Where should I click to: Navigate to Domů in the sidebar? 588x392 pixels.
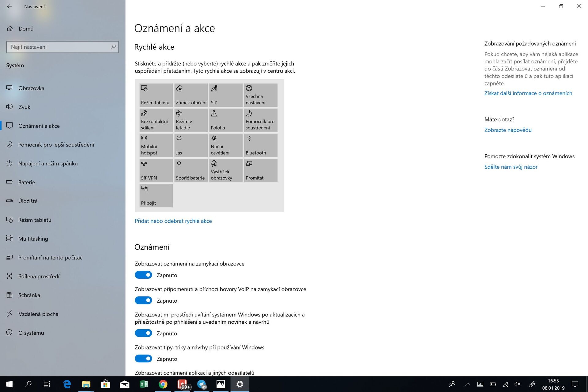pos(26,28)
